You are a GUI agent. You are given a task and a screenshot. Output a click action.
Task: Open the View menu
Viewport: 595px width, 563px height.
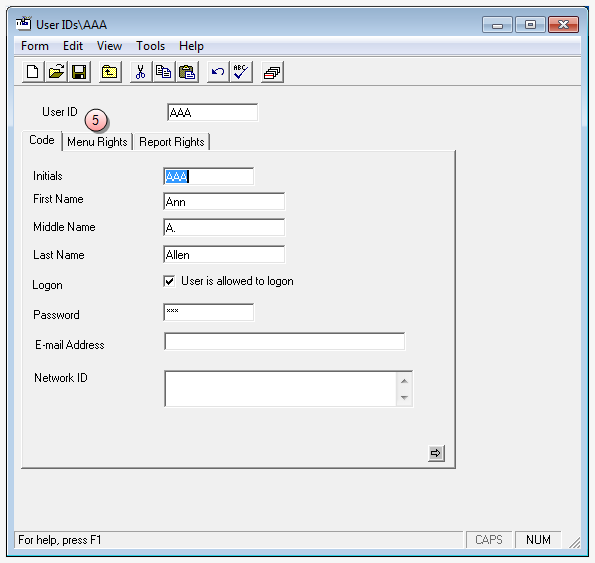(109, 46)
